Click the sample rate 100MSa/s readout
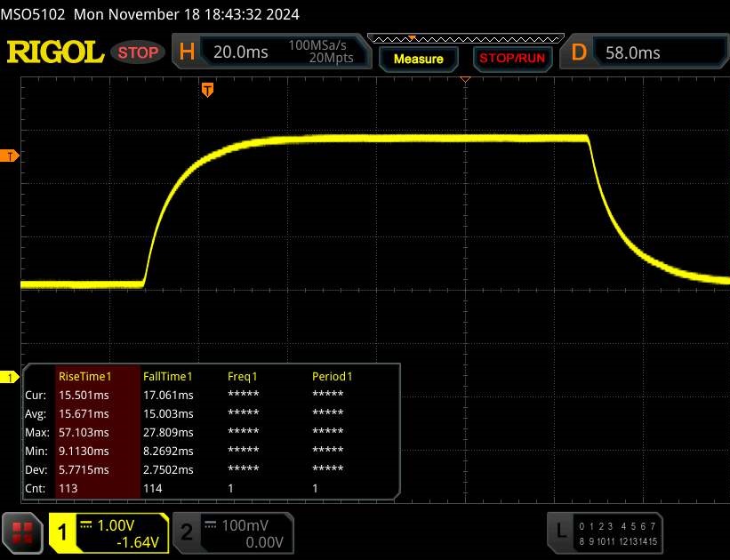Viewport: 730px width, 560px height. coord(317,45)
